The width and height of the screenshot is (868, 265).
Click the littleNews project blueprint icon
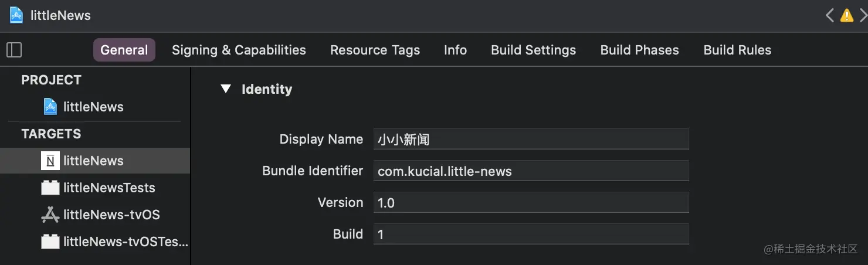(51, 107)
